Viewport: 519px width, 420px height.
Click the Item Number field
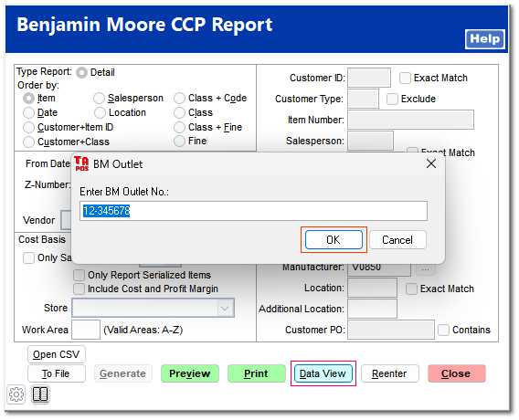pyautogui.click(x=410, y=120)
